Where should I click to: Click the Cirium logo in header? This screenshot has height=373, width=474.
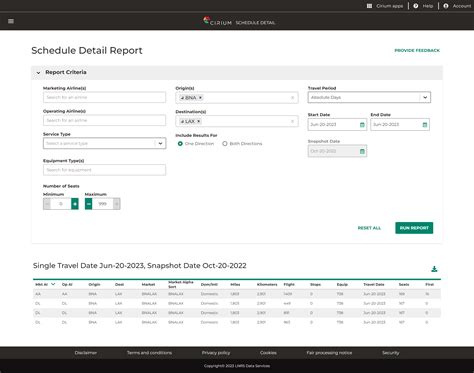[217, 22]
